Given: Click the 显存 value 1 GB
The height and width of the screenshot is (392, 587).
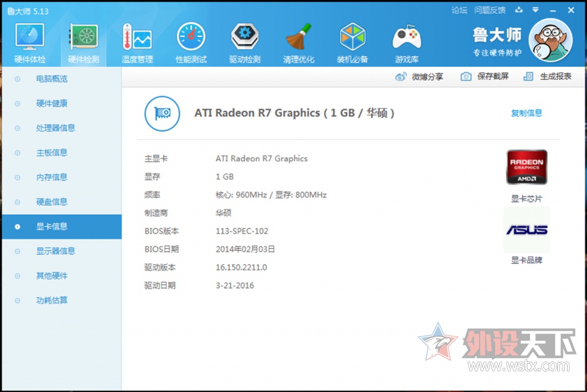Looking at the screenshot, I should tap(225, 177).
